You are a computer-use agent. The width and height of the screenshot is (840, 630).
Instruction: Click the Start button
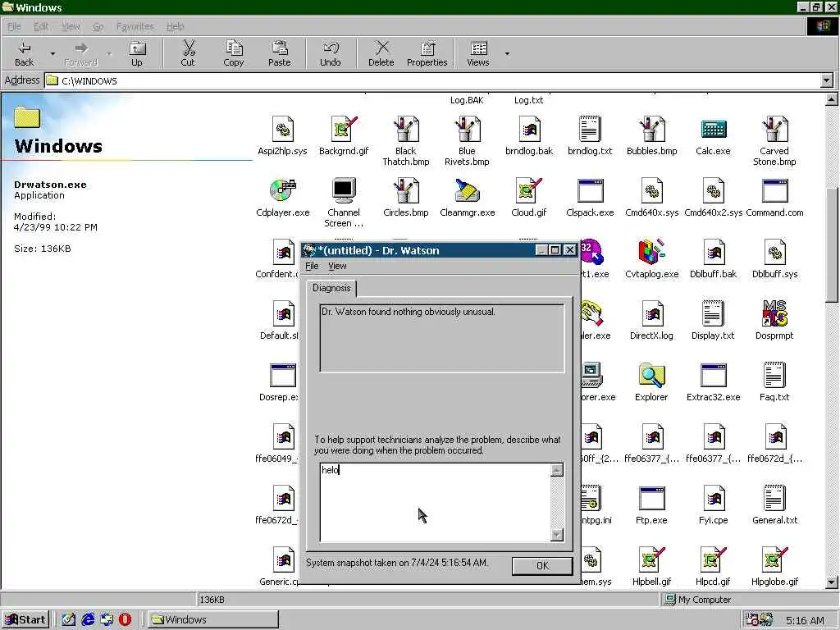point(25,620)
